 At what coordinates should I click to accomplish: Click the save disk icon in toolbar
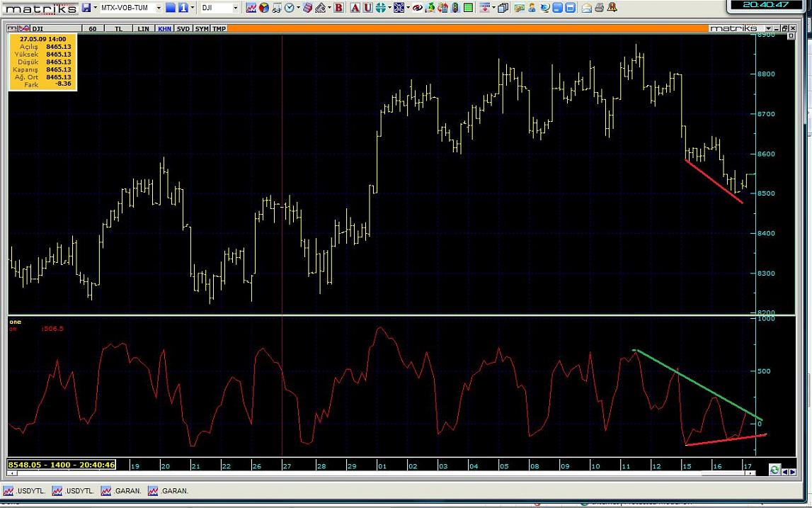[86, 8]
